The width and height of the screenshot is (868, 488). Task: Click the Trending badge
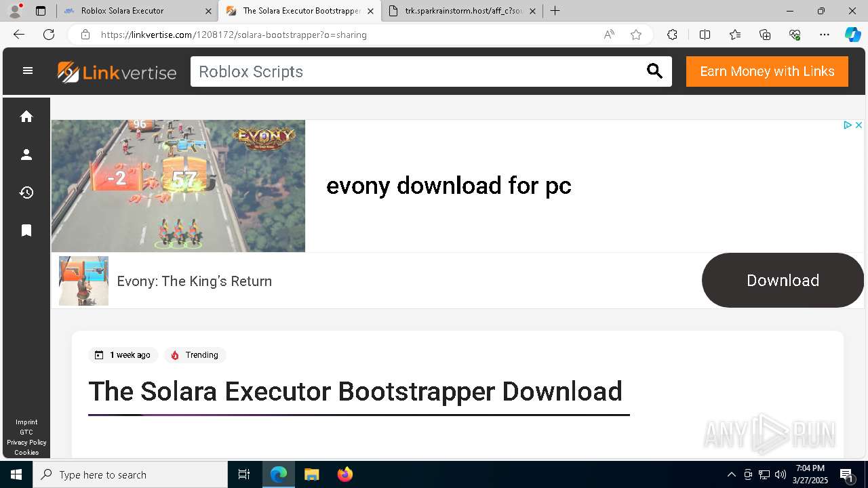tap(195, 355)
